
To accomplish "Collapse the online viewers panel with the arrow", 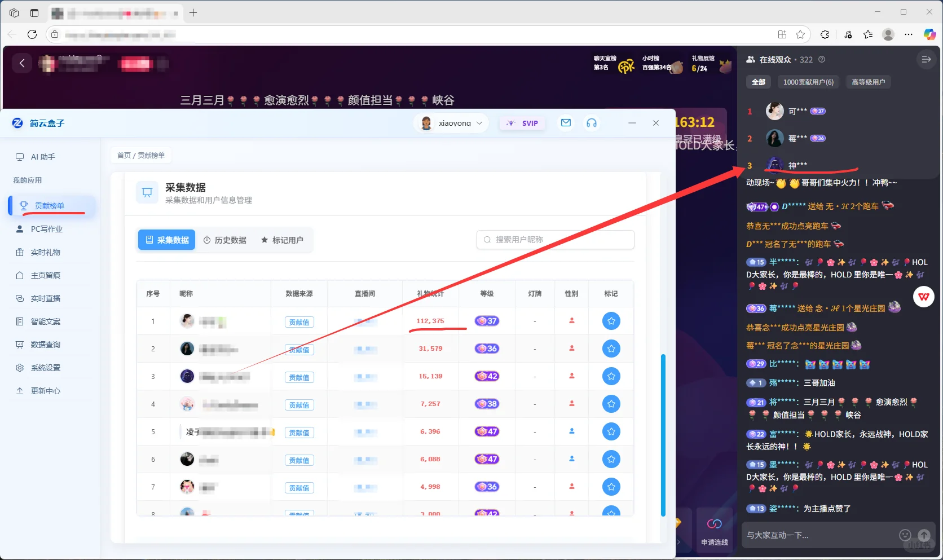I will click(x=926, y=59).
